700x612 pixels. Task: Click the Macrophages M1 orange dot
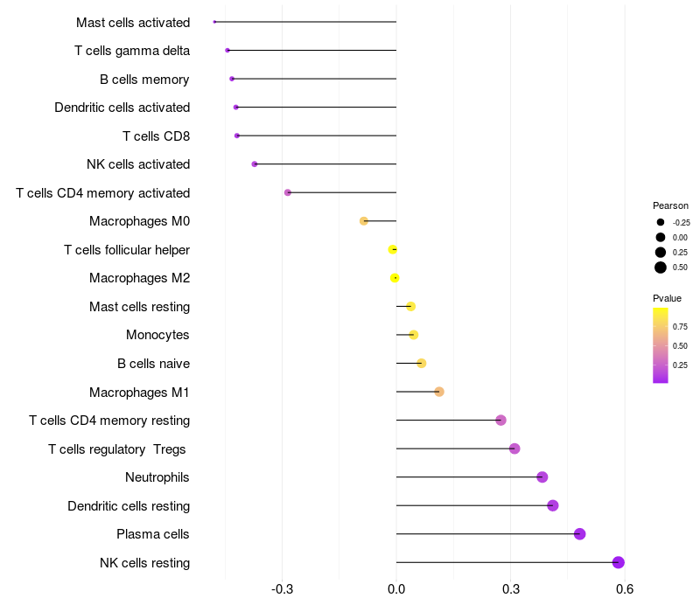point(439,392)
